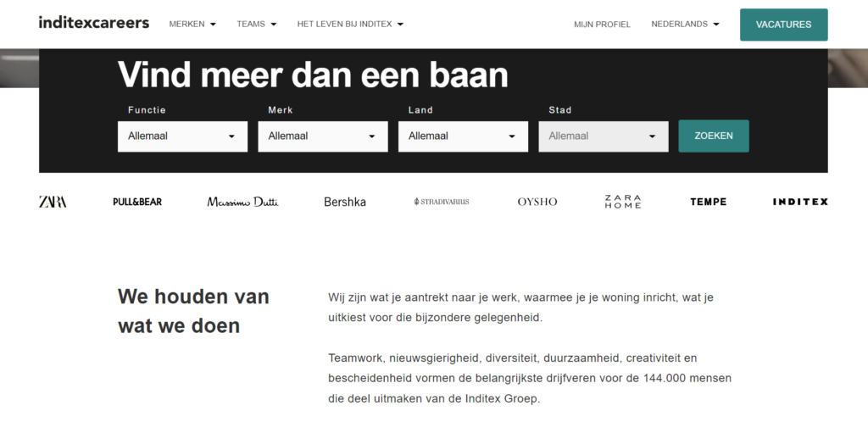
Task: Open the Pull&Bear brand logo
Action: [x=137, y=202]
